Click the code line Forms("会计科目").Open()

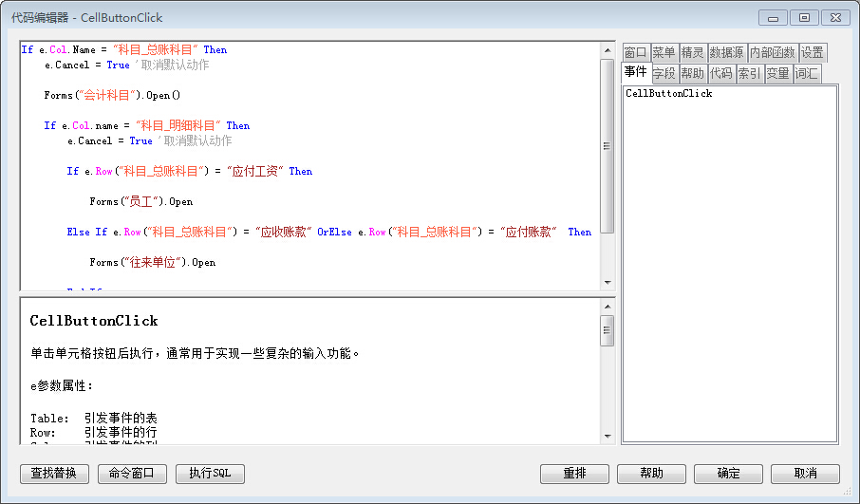tap(112, 96)
